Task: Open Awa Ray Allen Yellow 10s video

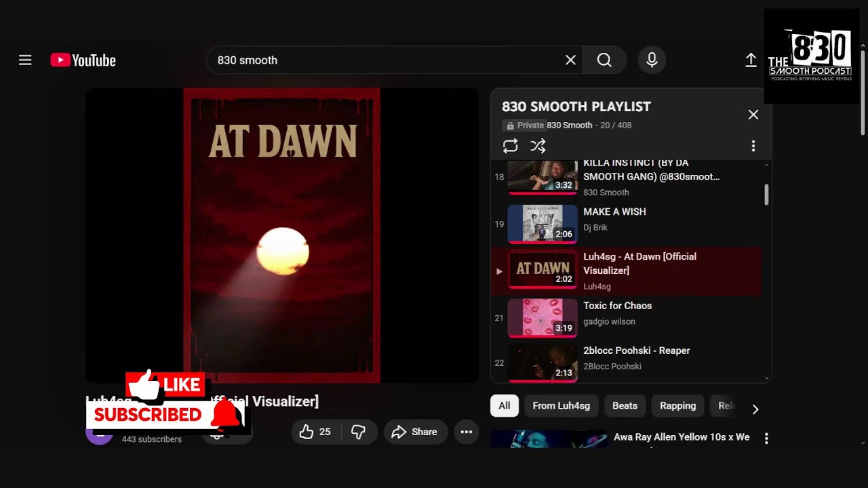Action: coord(682,437)
